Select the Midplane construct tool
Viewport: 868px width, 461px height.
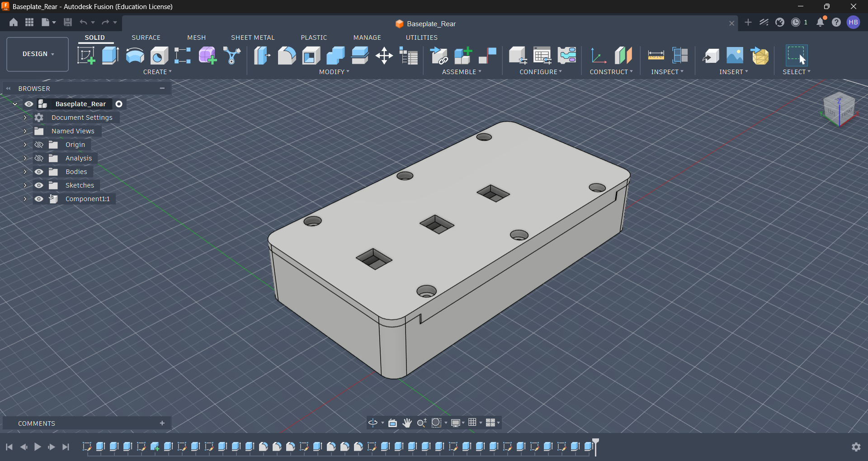623,56
